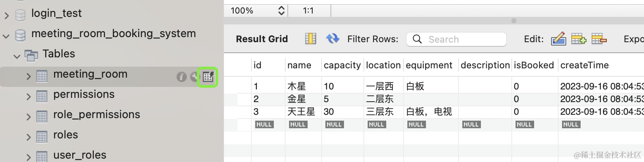This screenshot has height=162, width=644.
Task: Toggle wrap cell content grid icon
Action: (x=311, y=39)
